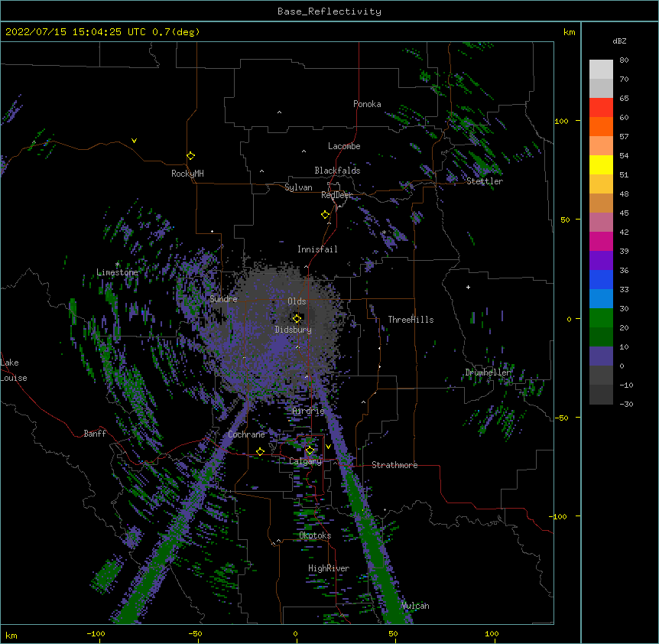
Task: Click the yellow diamond marker southeast of Cochrane
Action: pos(260,452)
